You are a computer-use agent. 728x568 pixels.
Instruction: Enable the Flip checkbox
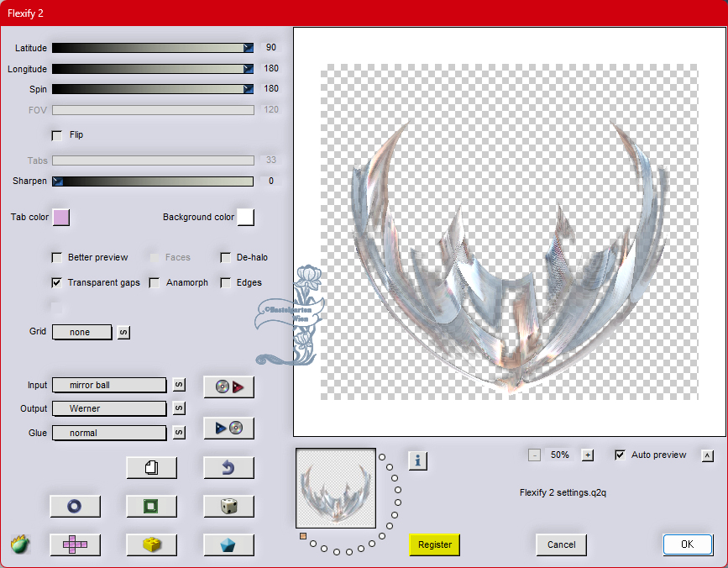click(57, 135)
